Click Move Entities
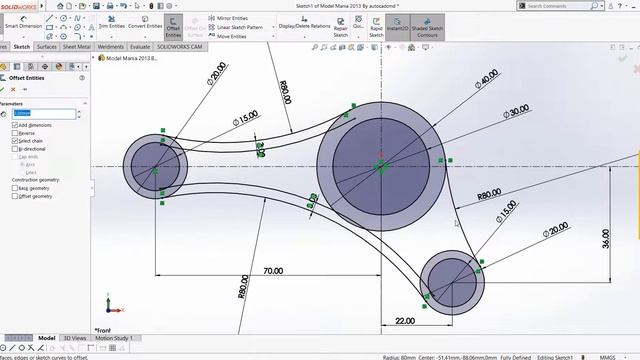Viewport: 640px width, 360px height. tap(227, 36)
